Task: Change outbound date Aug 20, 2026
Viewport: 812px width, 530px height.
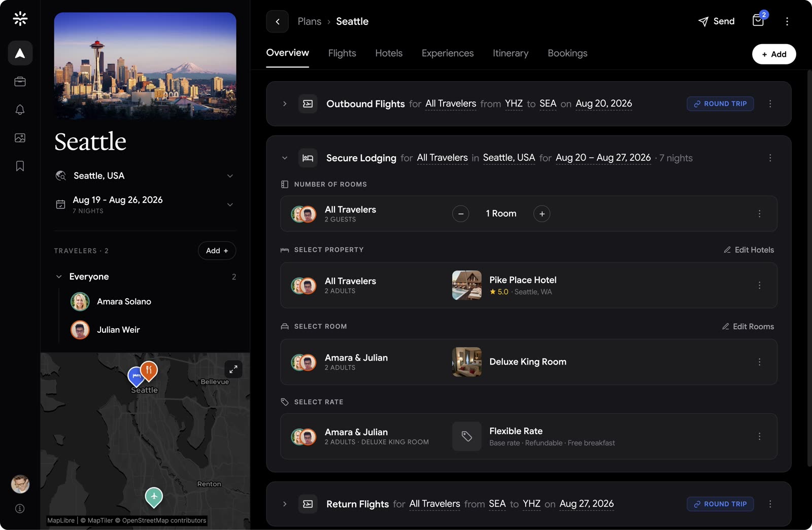Action: coord(604,103)
